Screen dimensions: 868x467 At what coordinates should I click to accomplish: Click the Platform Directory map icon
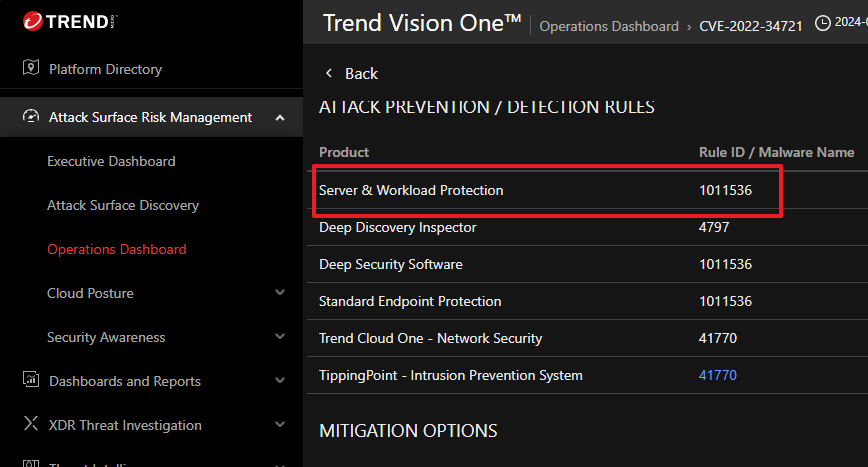pyautogui.click(x=30, y=69)
